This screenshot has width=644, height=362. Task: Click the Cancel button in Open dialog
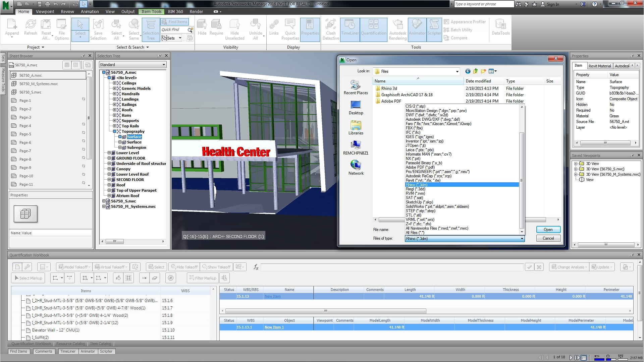(548, 238)
